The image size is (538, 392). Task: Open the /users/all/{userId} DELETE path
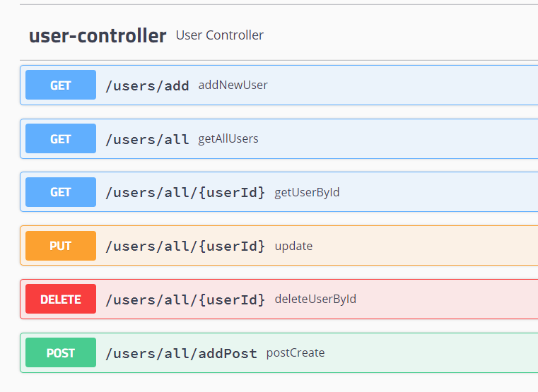(185, 299)
